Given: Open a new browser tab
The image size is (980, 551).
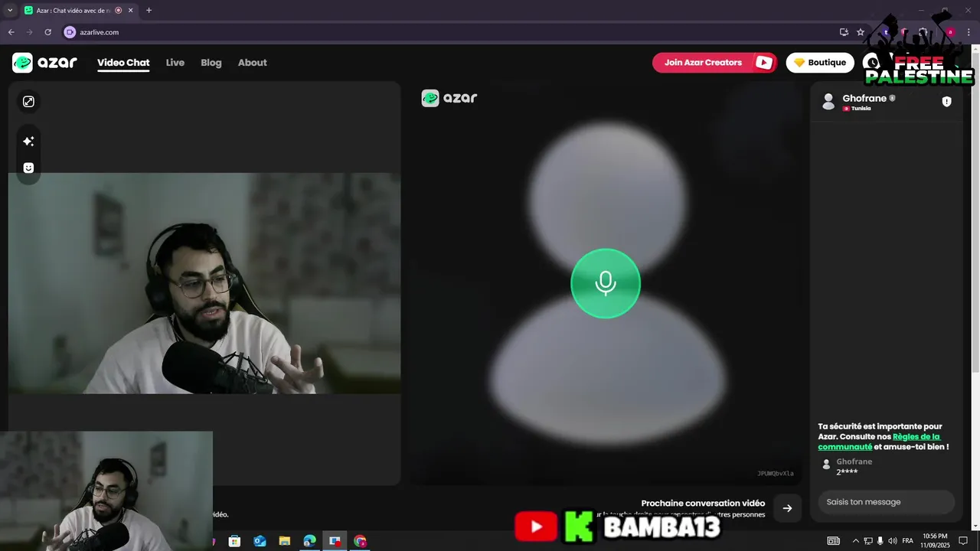Looking at the screenshot, I should tap(149, 11).
